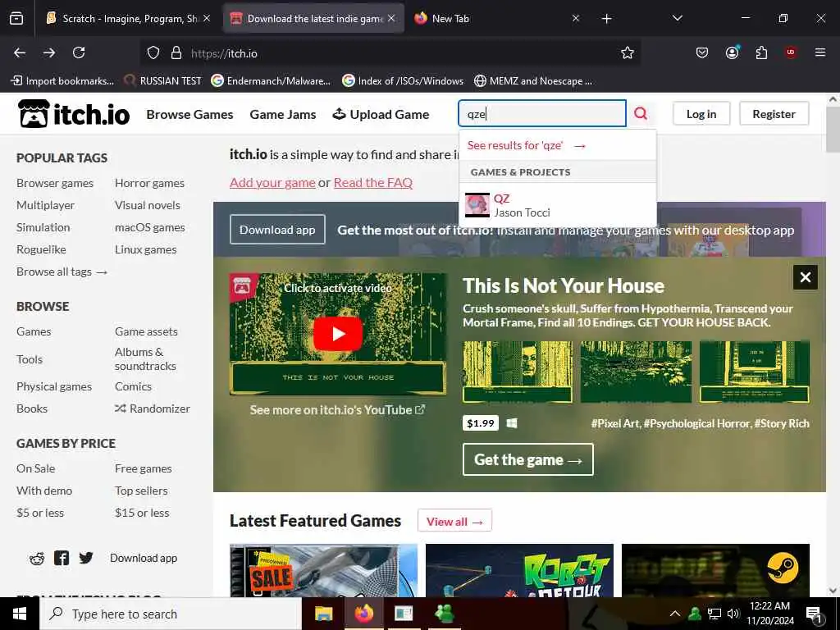840x630 pixels.
Task: Open the Add your game link
Action: point(272,182)
